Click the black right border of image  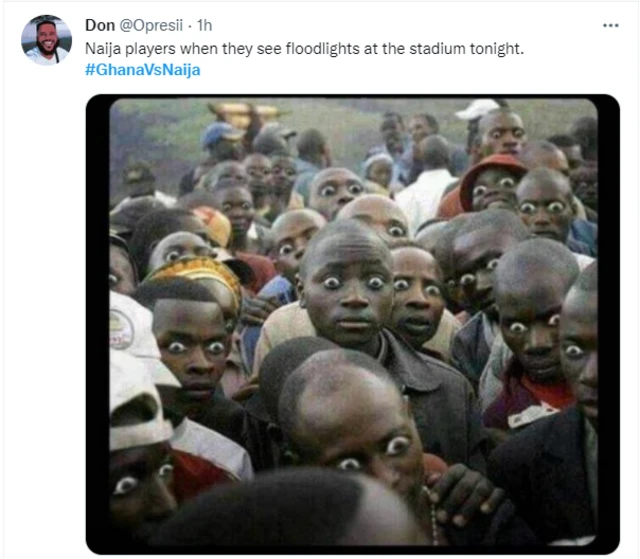pos(609,324)
